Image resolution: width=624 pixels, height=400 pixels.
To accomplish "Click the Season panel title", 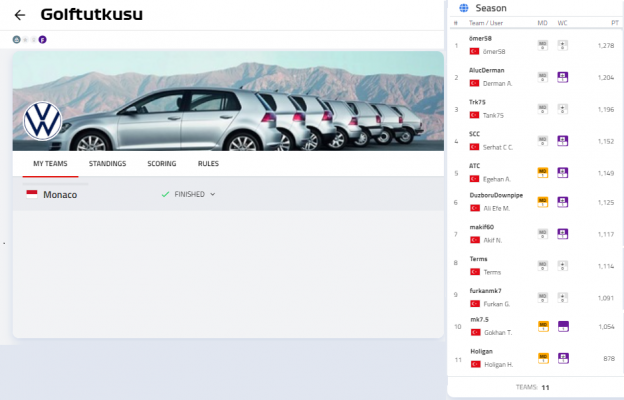I will point(491,8).
